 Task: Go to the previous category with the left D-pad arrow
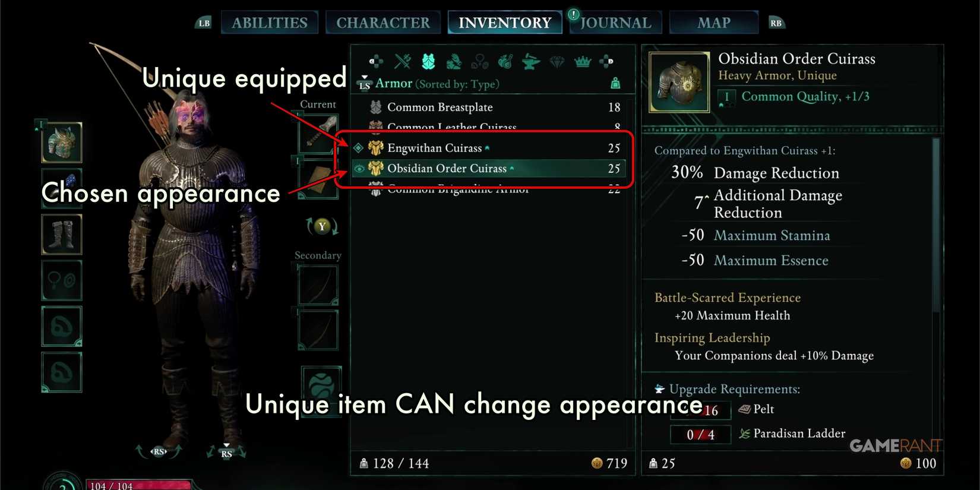(x=376, y=61)
